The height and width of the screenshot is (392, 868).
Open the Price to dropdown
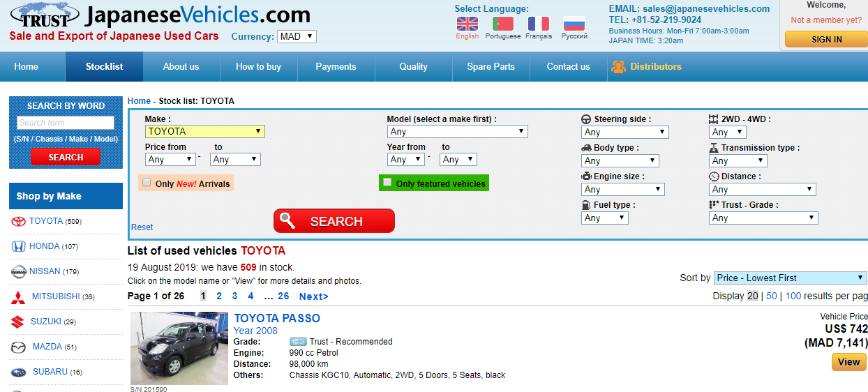[236, 160]
